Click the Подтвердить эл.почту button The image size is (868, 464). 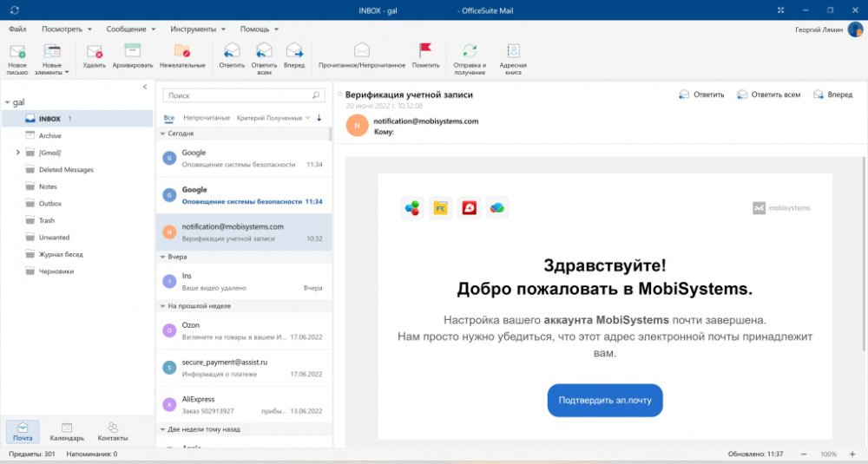pyautogui.click(x=605, y=400)
